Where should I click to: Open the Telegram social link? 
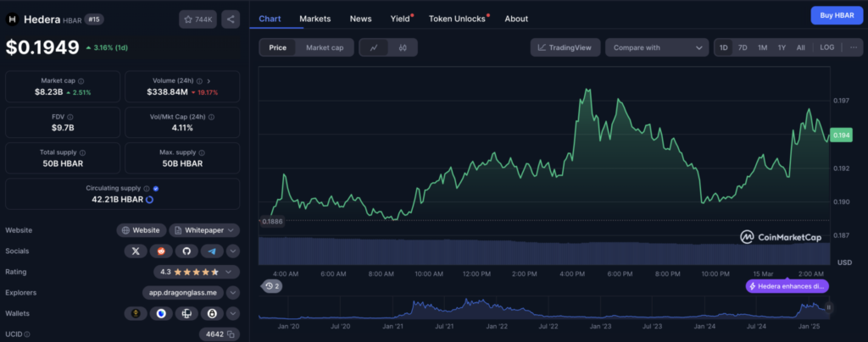tap(213, 251)
